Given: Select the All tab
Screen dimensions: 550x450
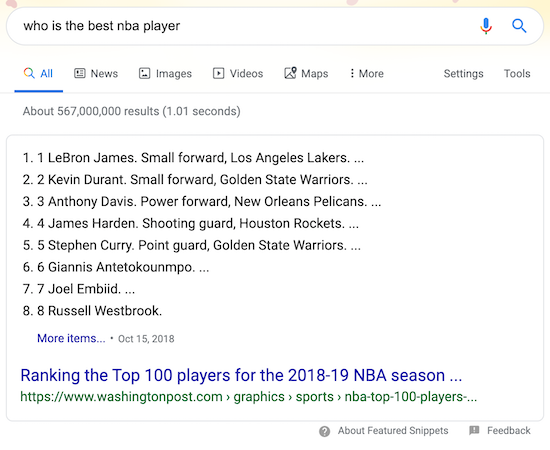Looking at the screenshot, I should pos(38,74).
